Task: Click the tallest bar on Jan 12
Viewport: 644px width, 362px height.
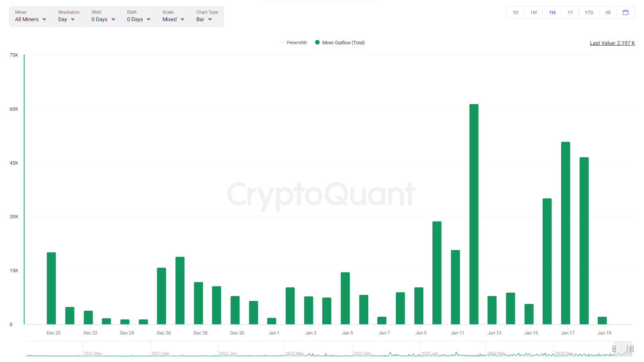Action: 474,214
